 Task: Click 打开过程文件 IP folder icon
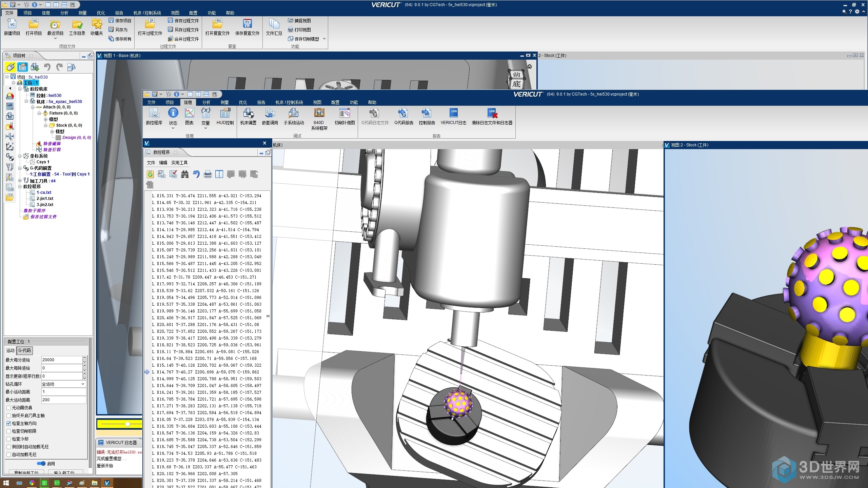coord(150,24)
